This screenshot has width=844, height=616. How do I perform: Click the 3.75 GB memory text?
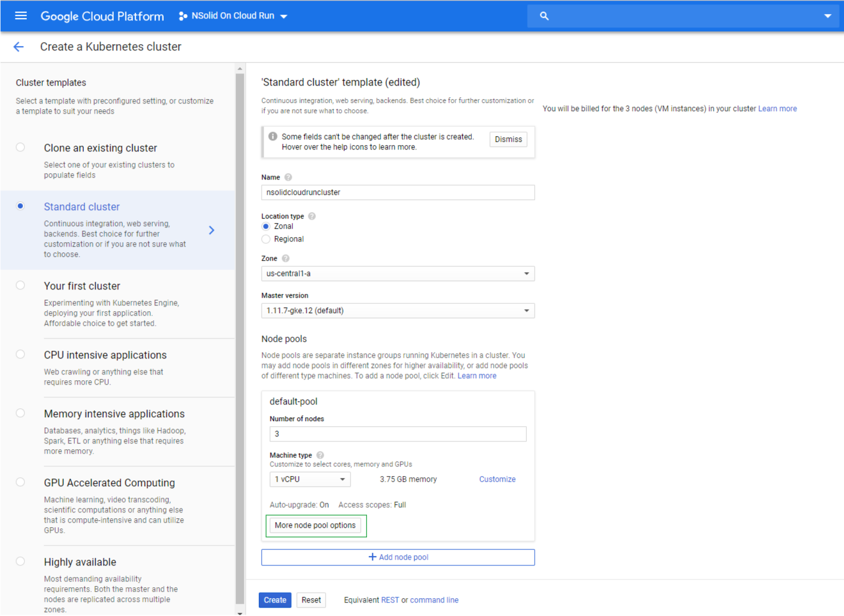(409, 479)
